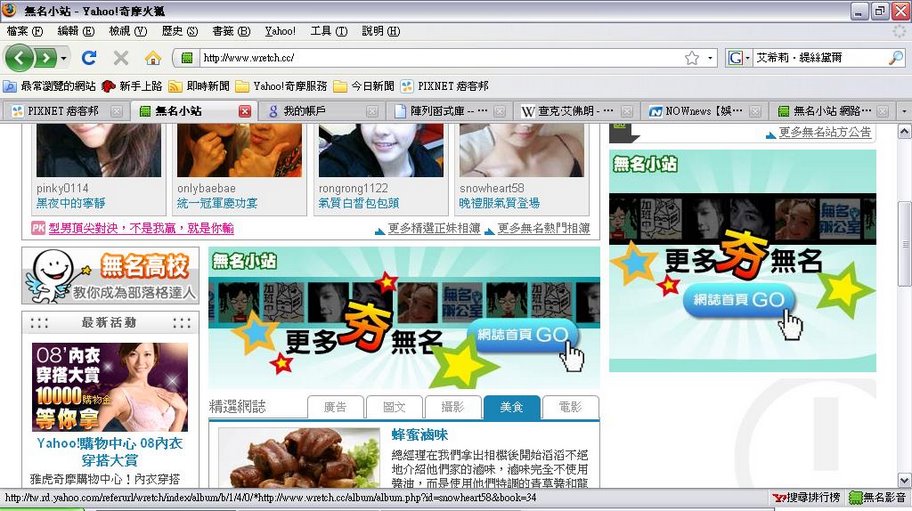Open the 即時新聞 feed bookmark

(199, 86)
